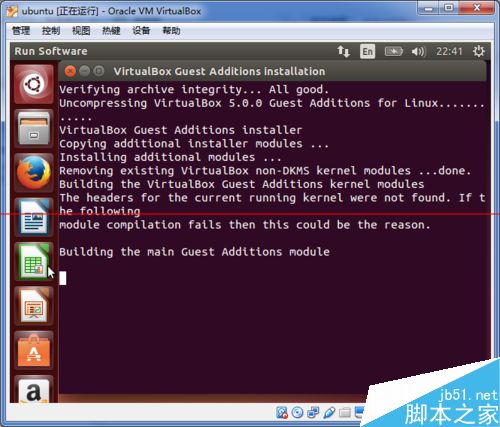Viewport: 500px width, 427px height.
Task: Open the 帮助 menu
Action: click(171, 31)
